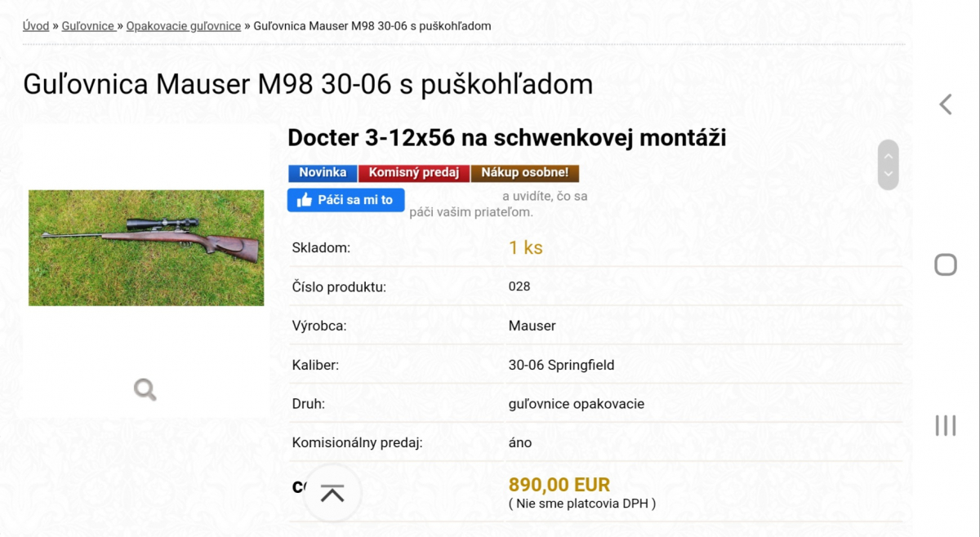Viewport: 980px width, 537px height.
Task: Go to Opakovacie guľovnice breadcrumb
Action: coord(184,26)
